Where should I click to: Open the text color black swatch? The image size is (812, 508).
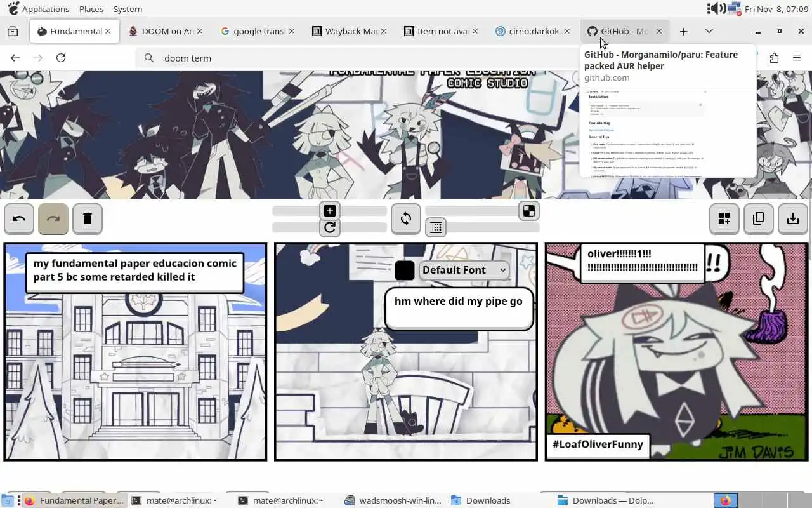pos(404,270)
